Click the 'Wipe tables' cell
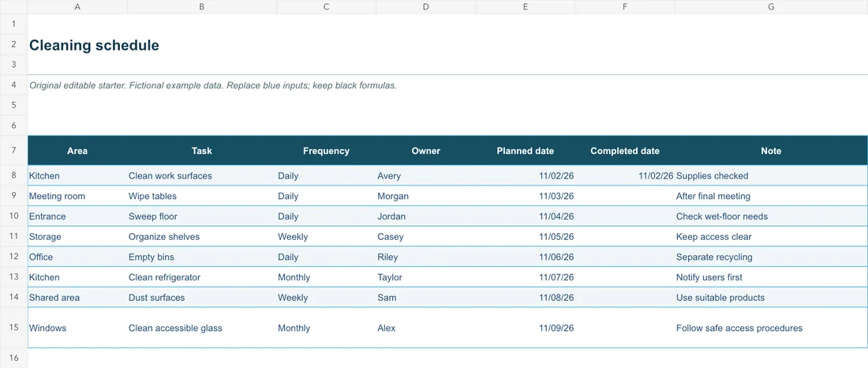 tap(201, 196)
